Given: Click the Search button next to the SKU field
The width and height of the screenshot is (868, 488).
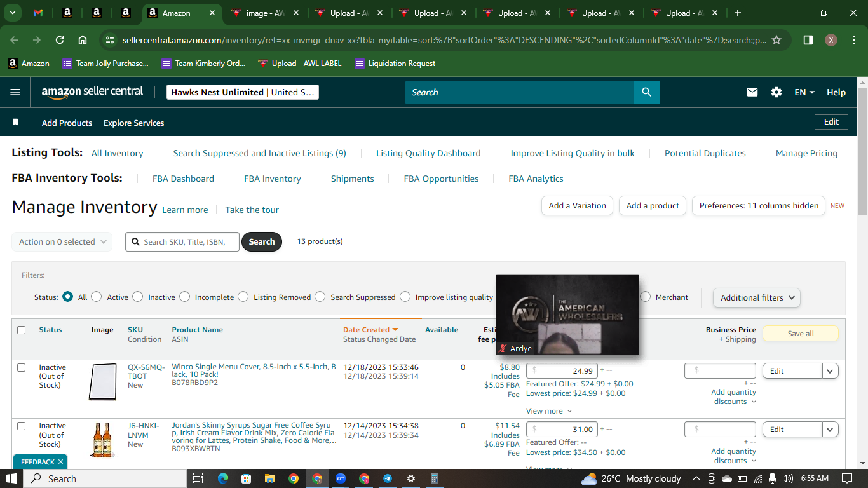Looking at the screenshot, I should (x=262, y=241).
